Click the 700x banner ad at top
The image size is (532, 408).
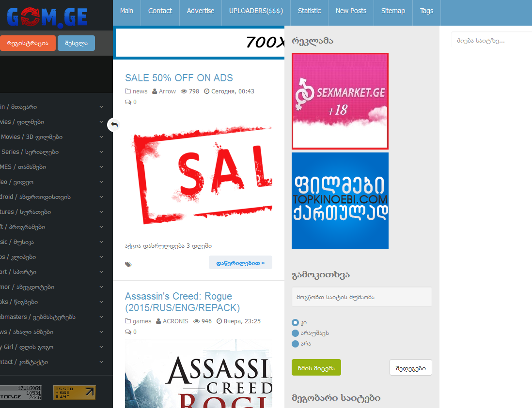pos(200,43)
